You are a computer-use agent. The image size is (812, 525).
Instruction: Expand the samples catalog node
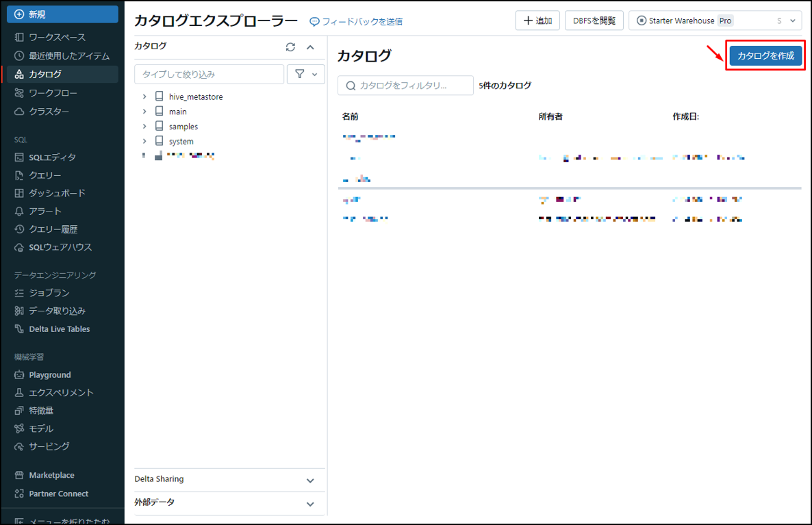(144, 127)
